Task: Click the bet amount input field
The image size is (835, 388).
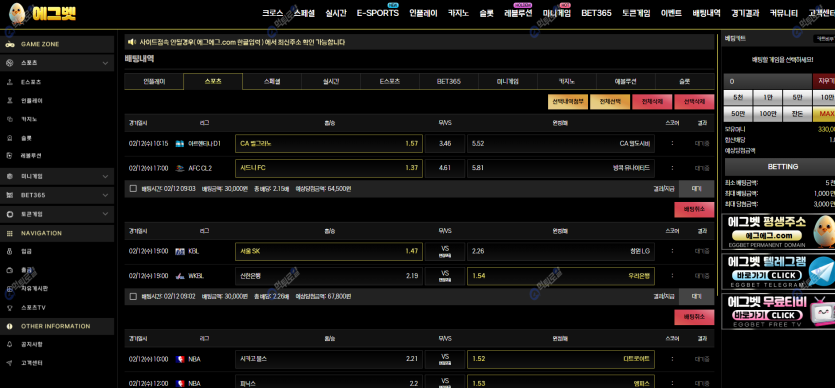Action: click(x=767, y=81)
